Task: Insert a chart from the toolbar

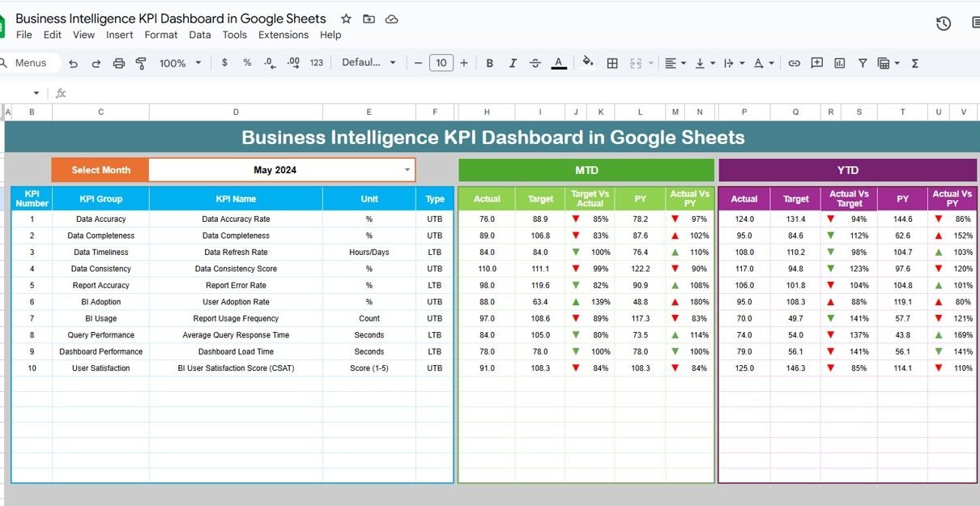Action: [840, 63]
